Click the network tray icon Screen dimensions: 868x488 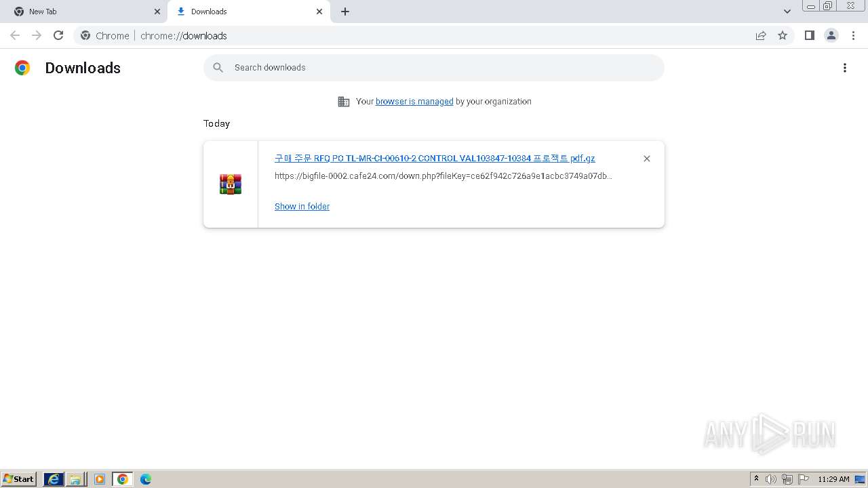click(x=787, y=479)
